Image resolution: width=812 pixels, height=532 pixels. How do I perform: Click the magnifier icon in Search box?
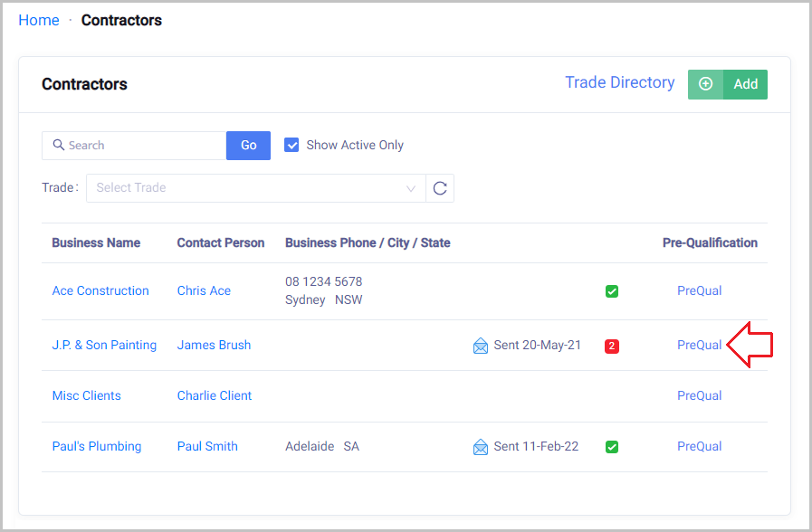(59, 146)
